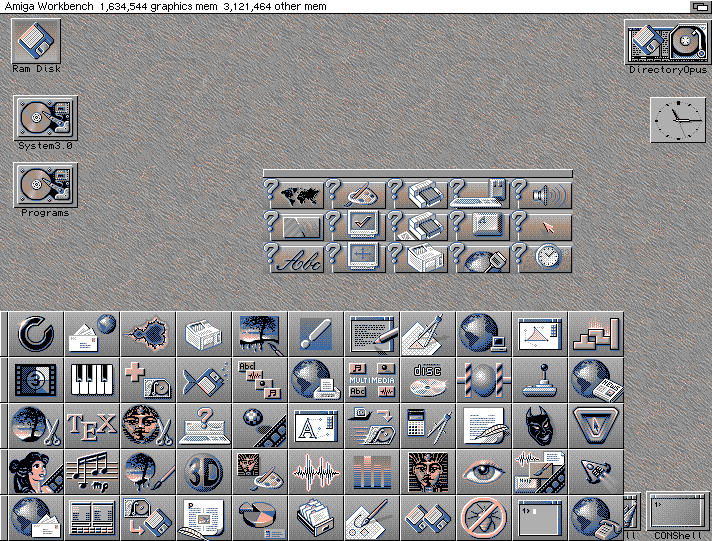The height and width of the screenshot is (541, 712).
Task: Click the circular arrow dock icon
Action: click(36, 334)
